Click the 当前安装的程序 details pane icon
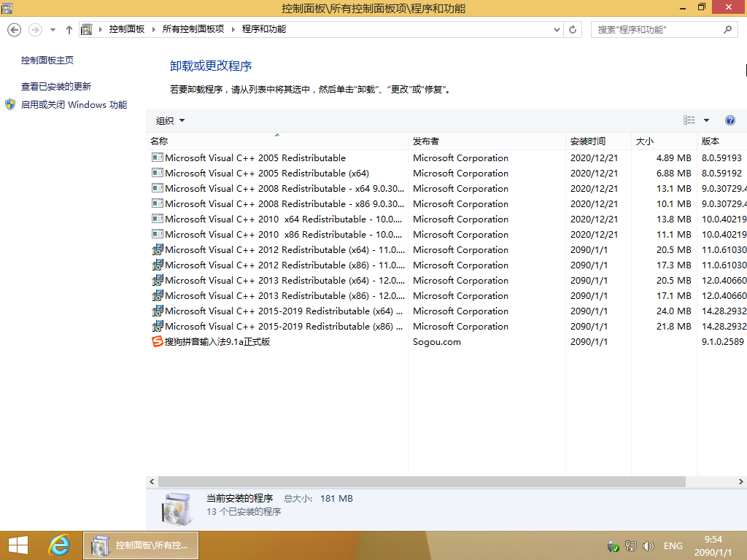Screen dimensions: 747x560 (x=177, y=509)
